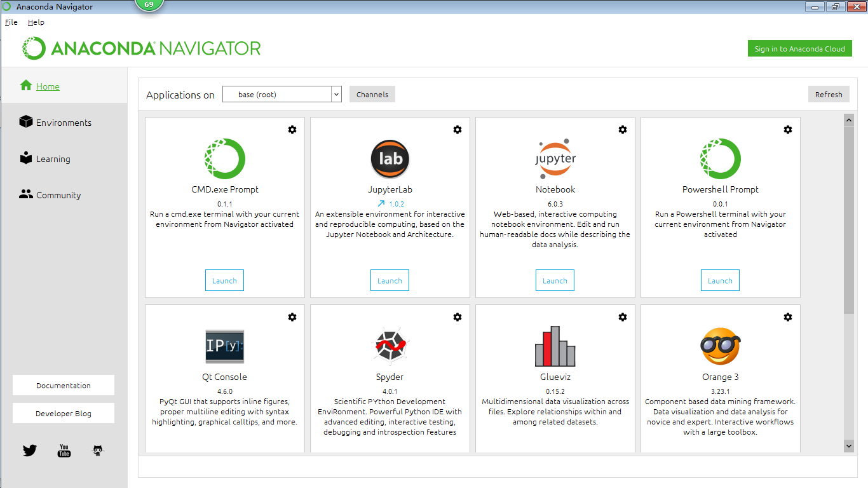Click the Jupyter Notebook logo

coord(555,159)
